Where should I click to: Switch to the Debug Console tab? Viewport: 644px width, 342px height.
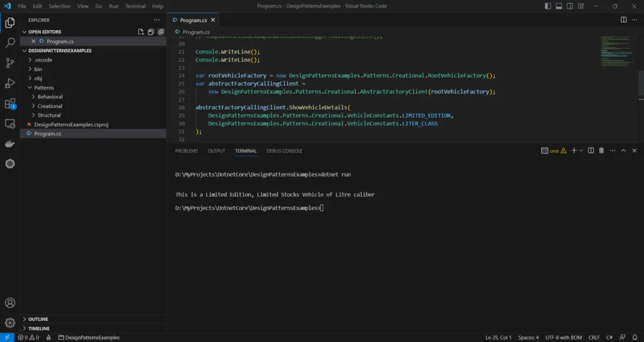284,151
